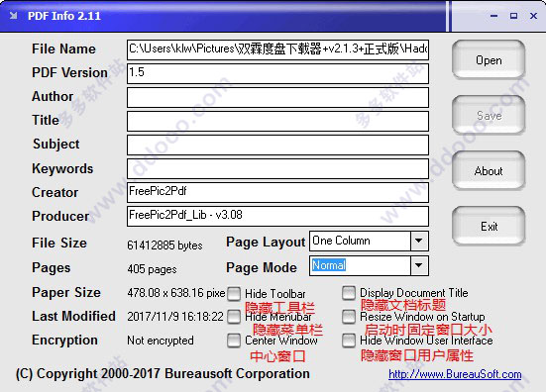Click the Creator field with FreePic2Pdf
The width and height of the screenshot is (546, 392).
(277, 192)
